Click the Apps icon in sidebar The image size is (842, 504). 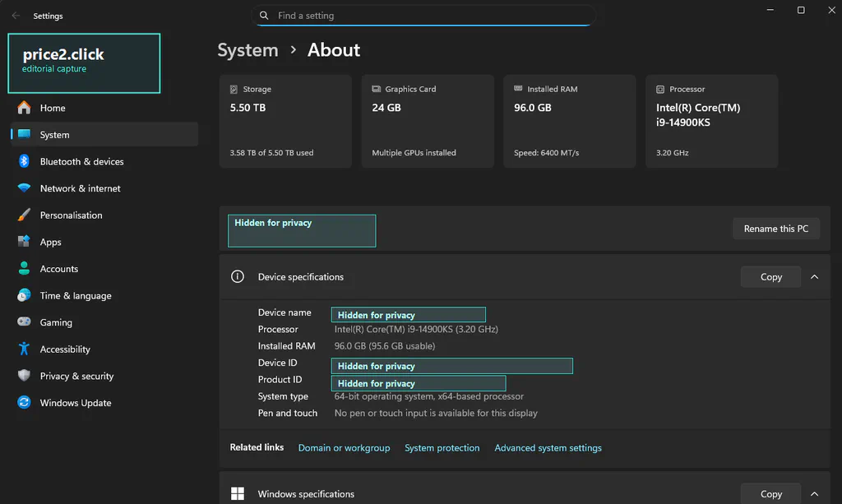pyautogui.click(x=24, y=242)
